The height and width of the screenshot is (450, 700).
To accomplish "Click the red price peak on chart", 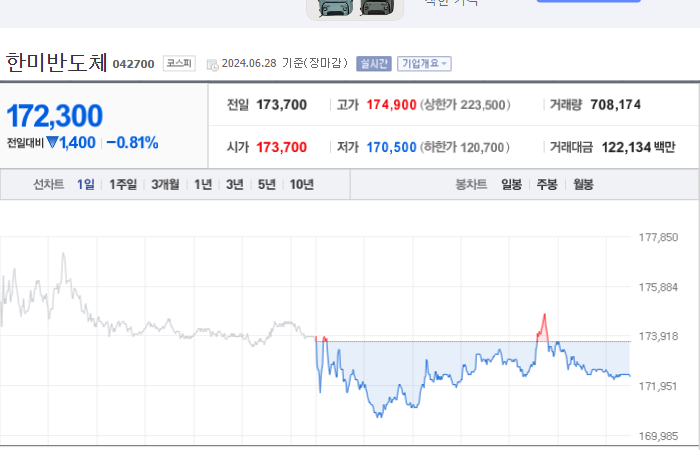I will pos(543,327).
